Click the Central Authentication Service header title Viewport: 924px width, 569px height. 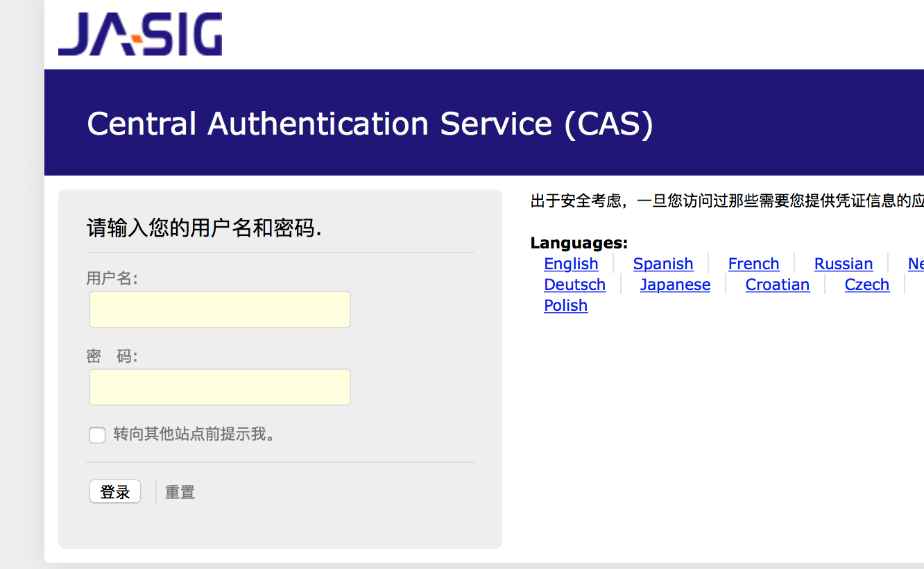tap(370, 124)
